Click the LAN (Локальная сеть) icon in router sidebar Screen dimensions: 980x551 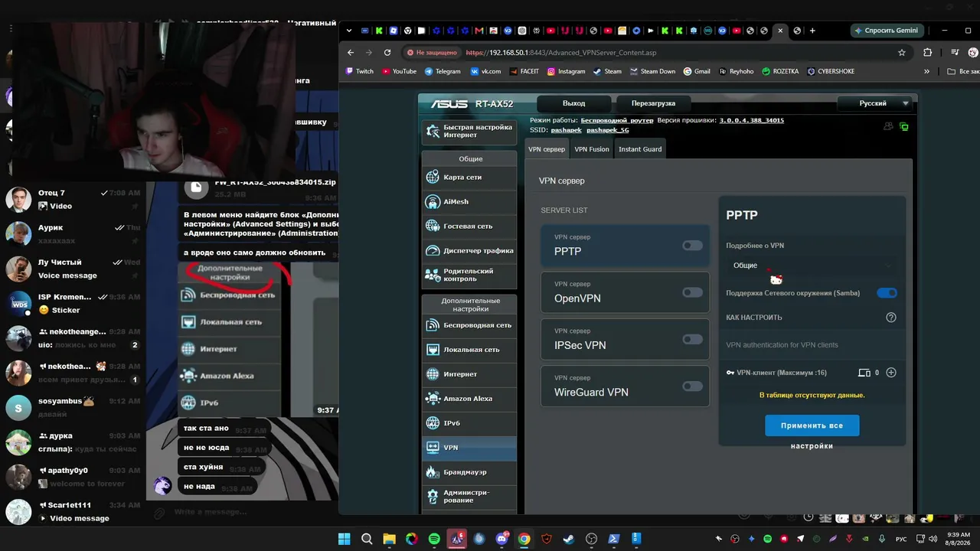432,350
